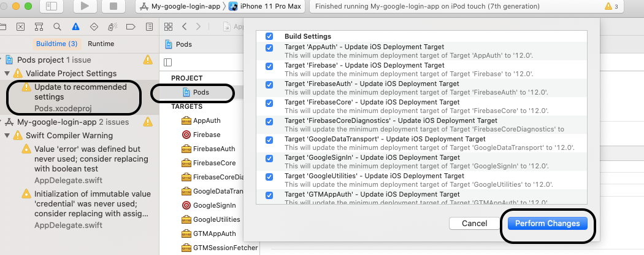Click the Stop button in toolbar

pos(113,6)
